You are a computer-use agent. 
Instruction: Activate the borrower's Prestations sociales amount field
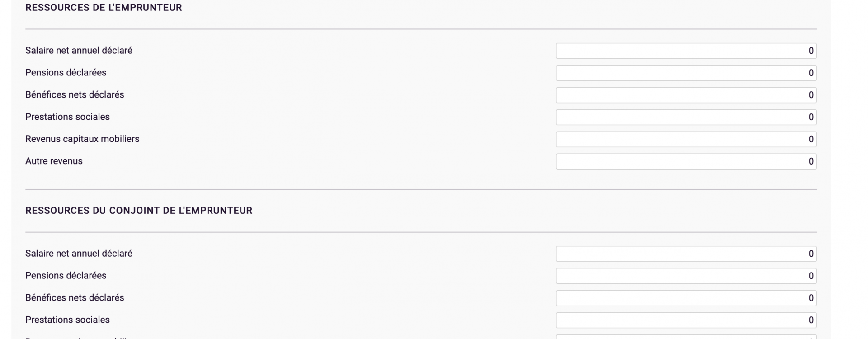tap(686, 118)
